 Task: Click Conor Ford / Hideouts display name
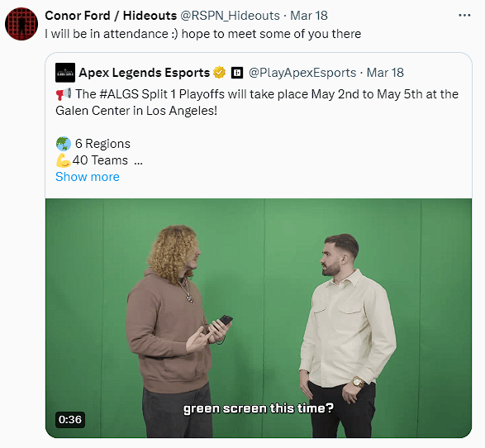tap(111, 16)
